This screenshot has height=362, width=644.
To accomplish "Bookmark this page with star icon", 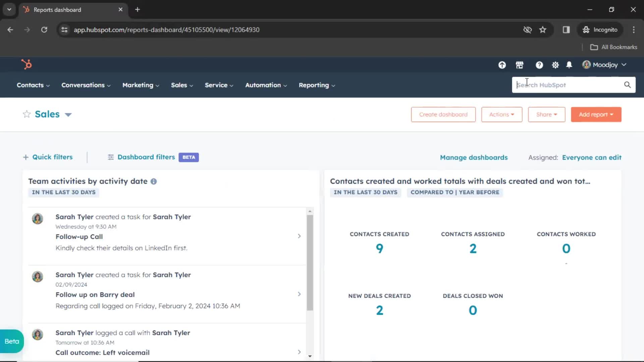I will pyautogui.click(x=543, y=29).
